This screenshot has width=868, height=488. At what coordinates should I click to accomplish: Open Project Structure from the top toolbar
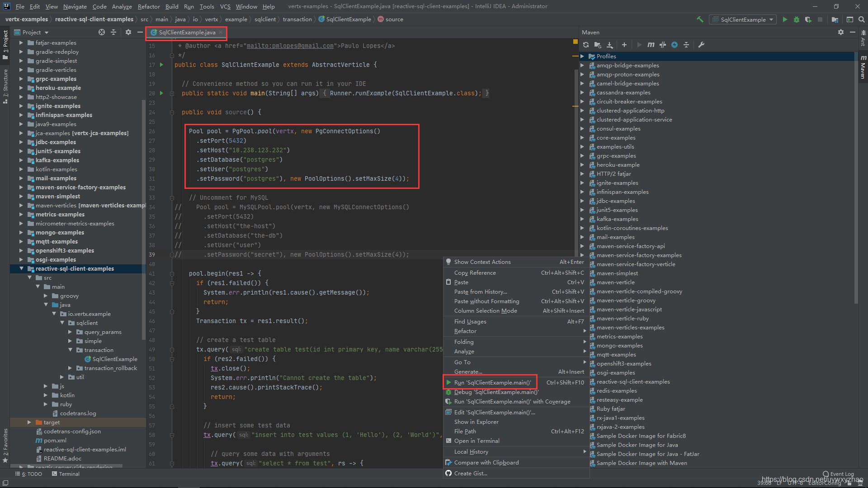click(835, 19)
